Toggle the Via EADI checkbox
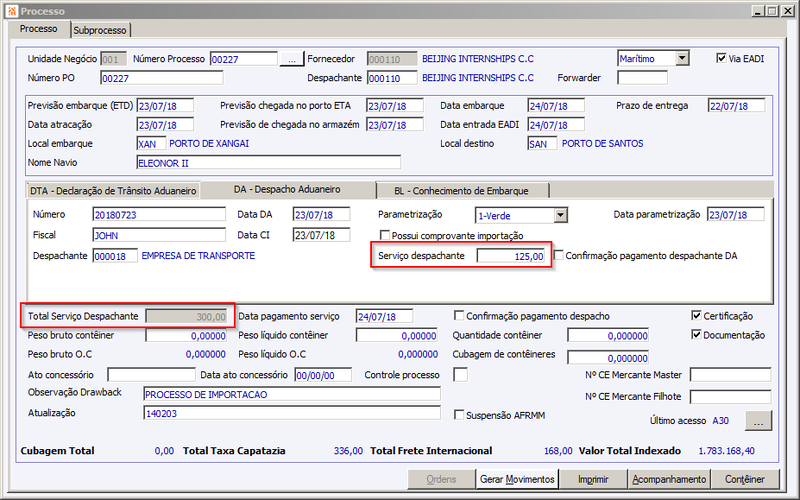 721,58
